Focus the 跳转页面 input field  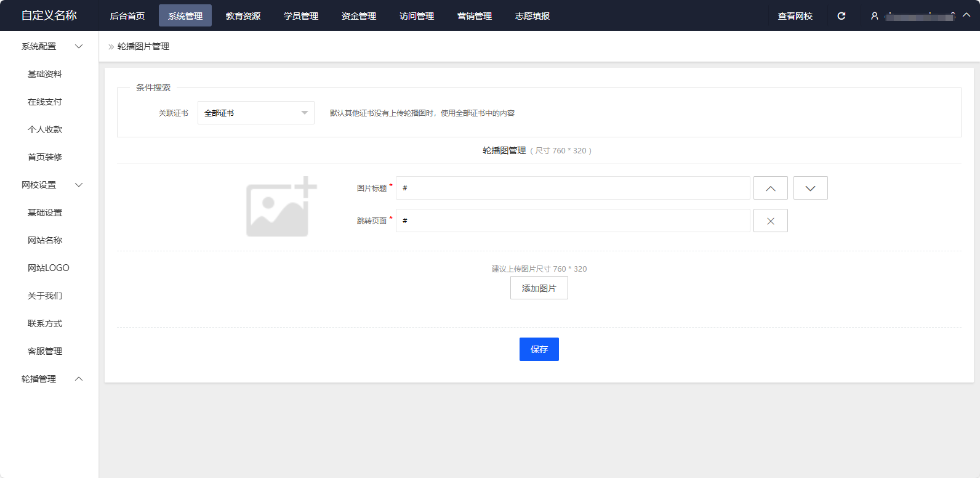coord(573,221)
